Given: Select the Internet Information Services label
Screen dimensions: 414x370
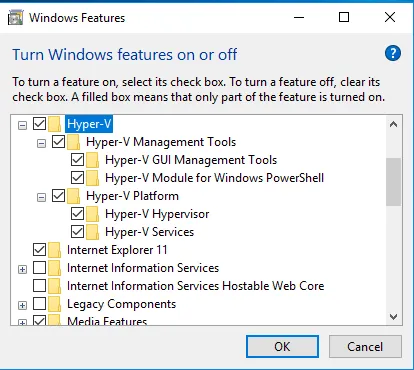Looking at the screenshot, I should click(143, 268).
